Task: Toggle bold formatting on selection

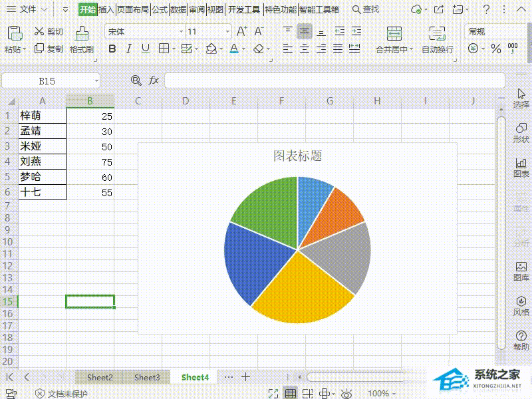Action: click(x=111, y=49)
